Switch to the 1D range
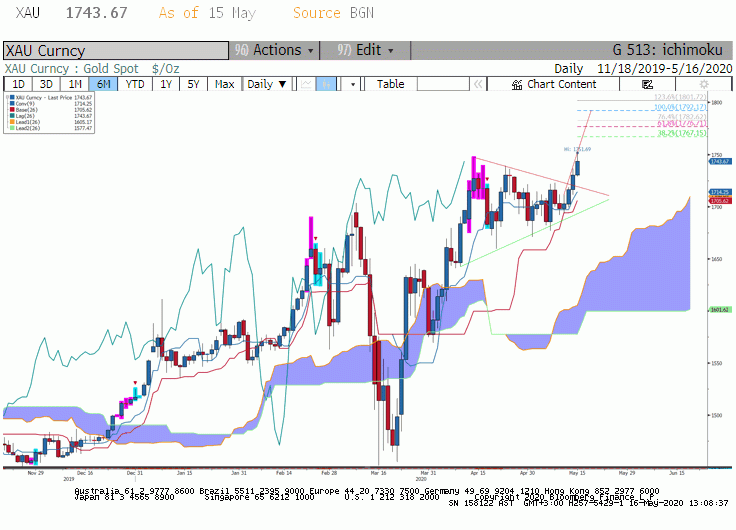The image size is (736, 530). (18, 84)
